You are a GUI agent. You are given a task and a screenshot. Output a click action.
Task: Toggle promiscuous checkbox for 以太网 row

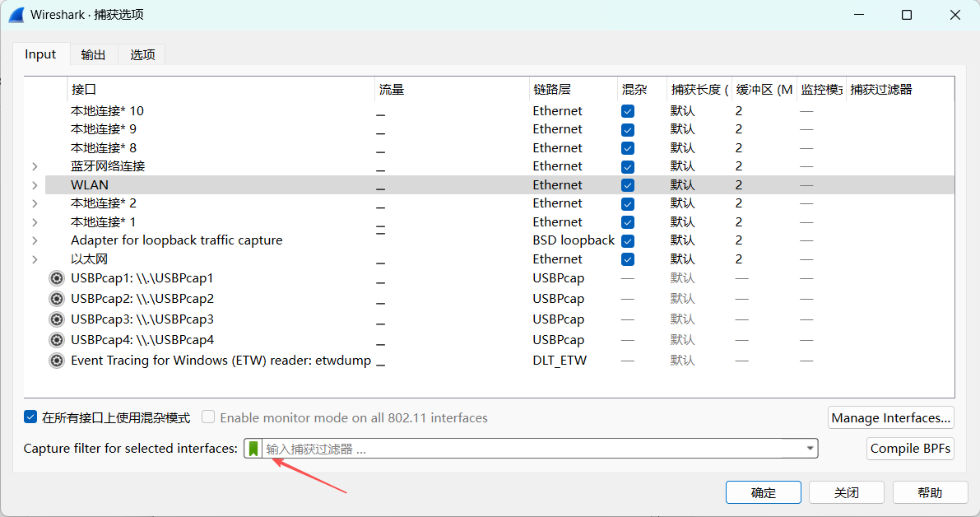(x=628, y=259)
